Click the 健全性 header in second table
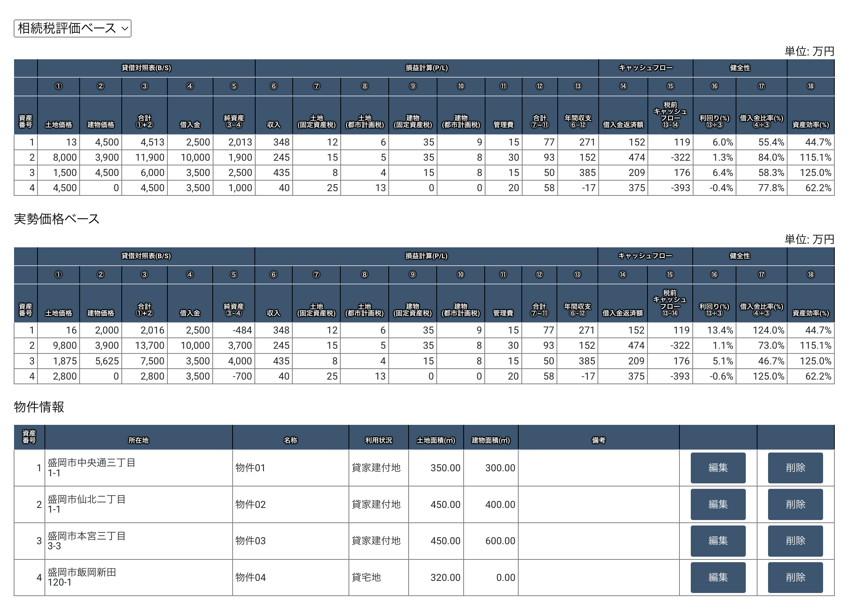The height and width of the screenshot is (616, 850). pyautogui.click(x=740, y=256)
